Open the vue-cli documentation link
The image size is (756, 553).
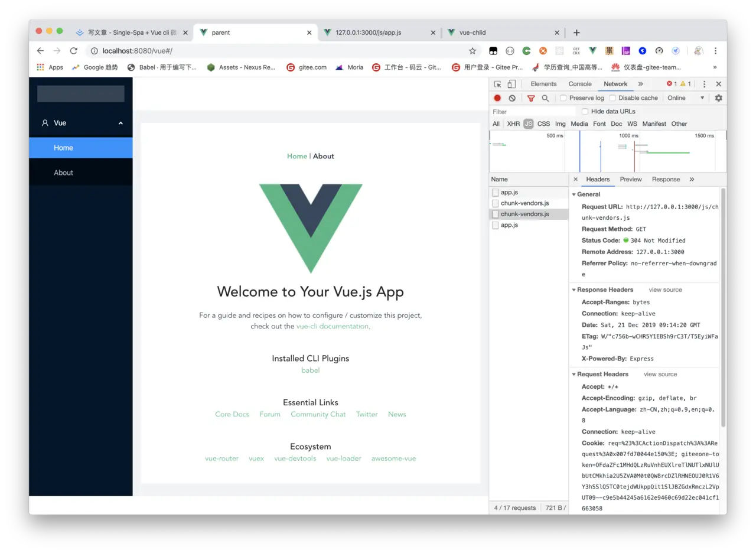click(x=333, y=326)
